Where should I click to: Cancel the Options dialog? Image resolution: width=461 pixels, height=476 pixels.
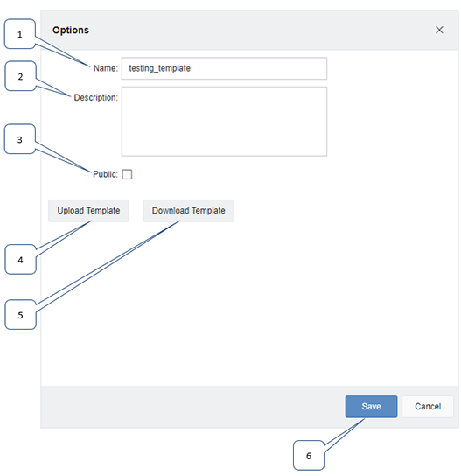[x=428, y=407]
